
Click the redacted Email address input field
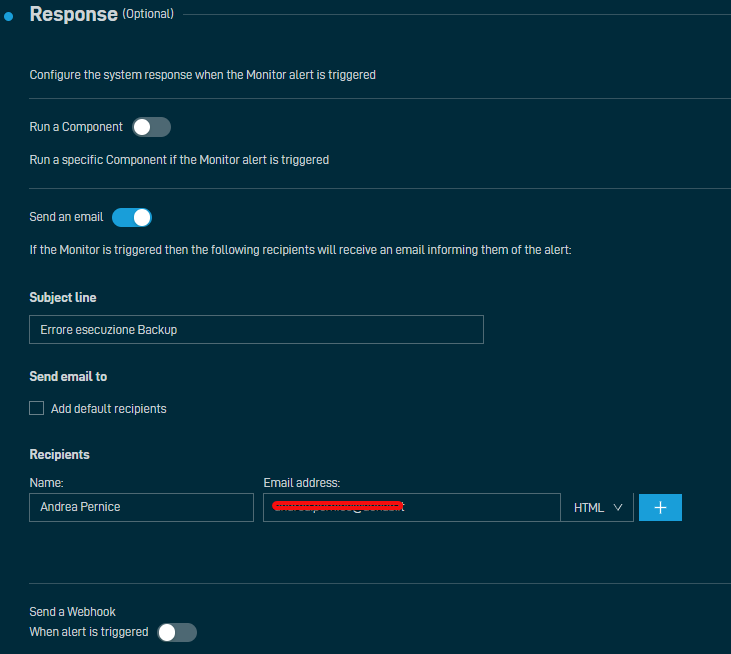tap(411, 507)
